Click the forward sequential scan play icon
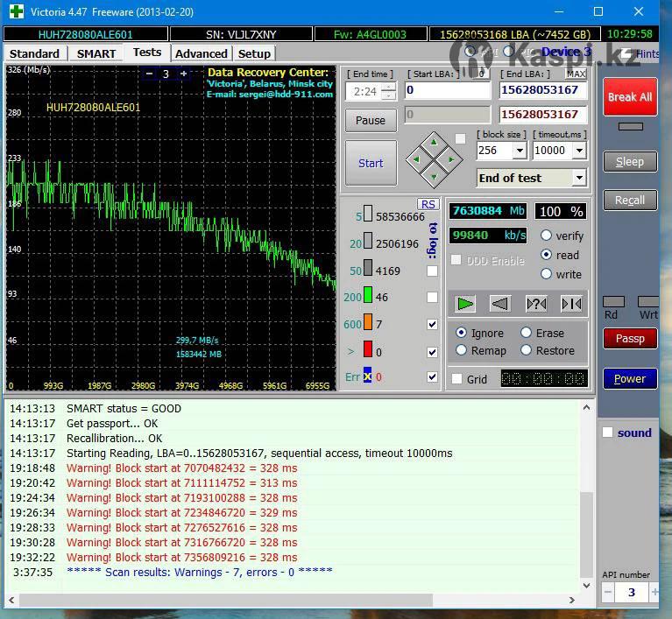 tap(465, 304)
